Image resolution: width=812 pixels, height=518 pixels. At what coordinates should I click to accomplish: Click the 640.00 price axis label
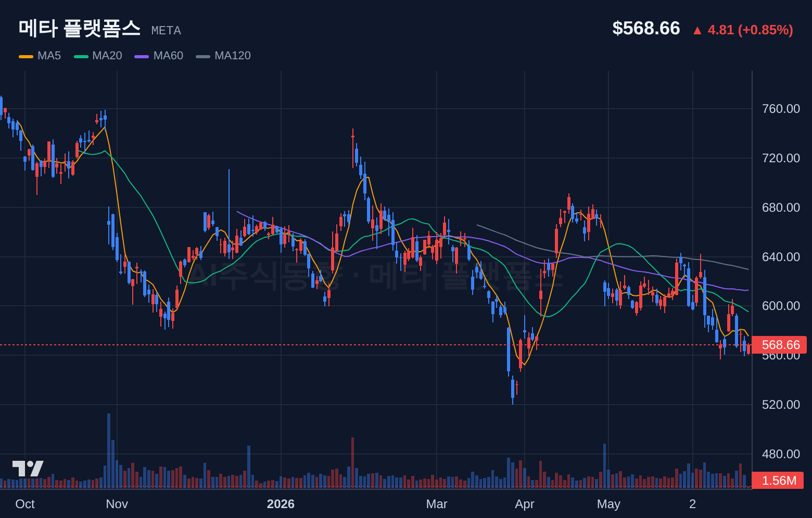(x=781, y=257)
